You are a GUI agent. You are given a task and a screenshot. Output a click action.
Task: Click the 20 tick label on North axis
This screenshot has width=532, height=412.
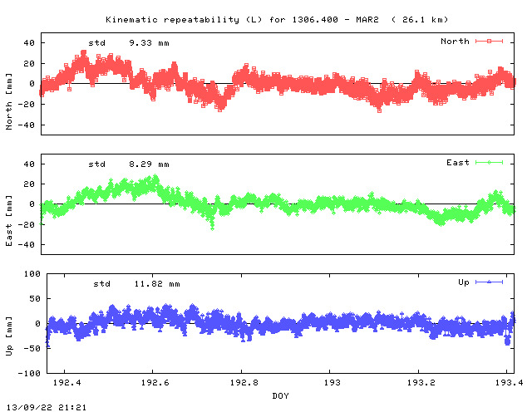(29, 64)
